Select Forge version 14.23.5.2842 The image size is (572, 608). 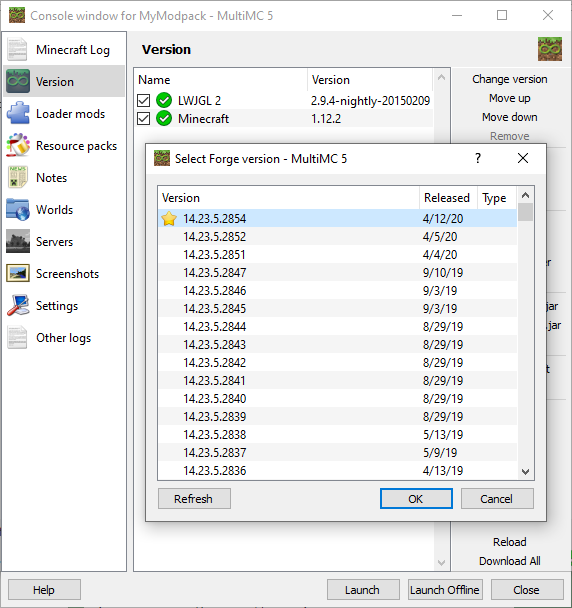337,362
